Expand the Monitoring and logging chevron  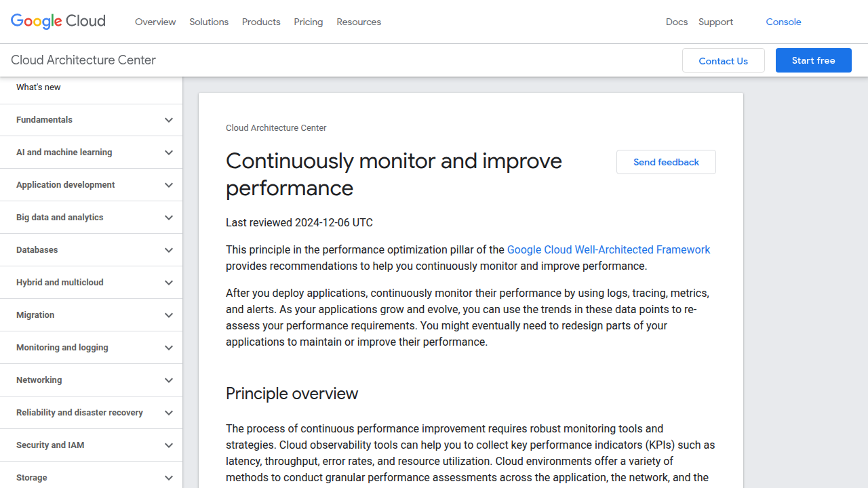pyautogui.click(x=169, y=348)
